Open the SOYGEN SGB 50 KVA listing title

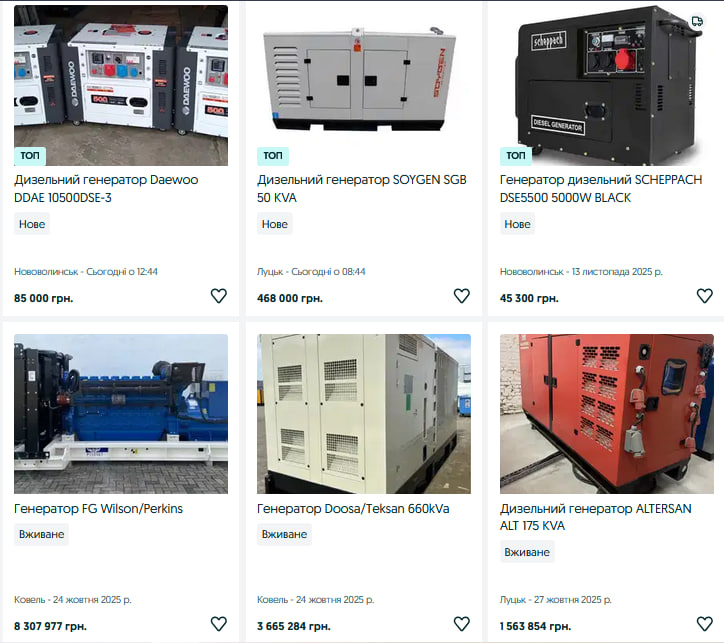(362, 188)
